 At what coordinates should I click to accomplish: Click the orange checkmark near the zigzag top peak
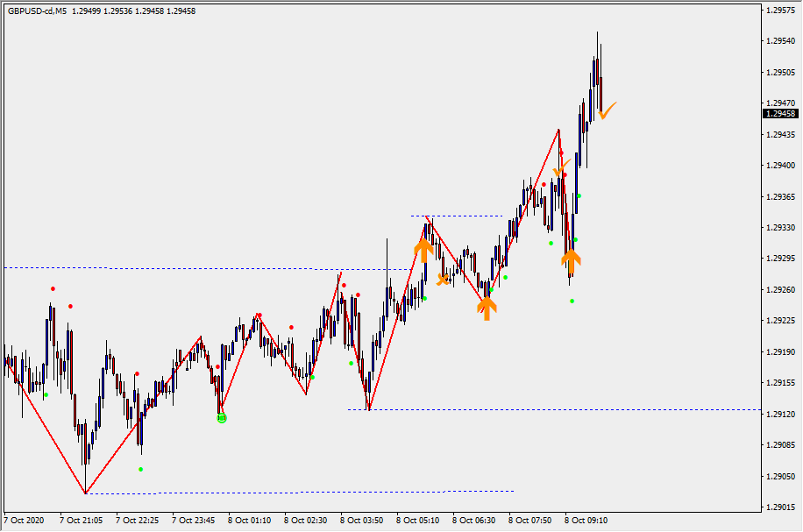click(561, 167)
